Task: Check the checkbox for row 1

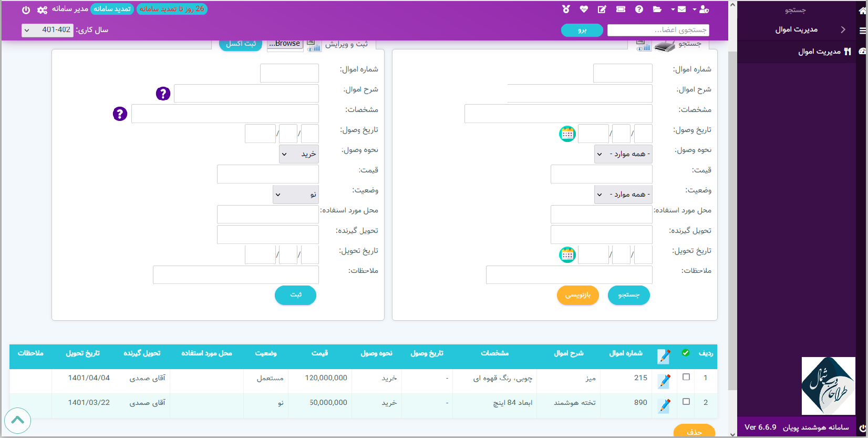Action: tap(686, 377)
